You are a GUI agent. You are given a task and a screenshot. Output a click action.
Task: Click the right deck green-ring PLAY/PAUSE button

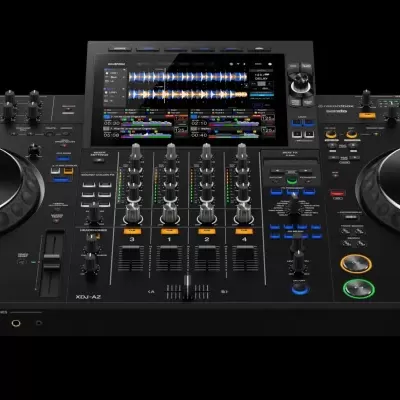[x=359, y=289]
